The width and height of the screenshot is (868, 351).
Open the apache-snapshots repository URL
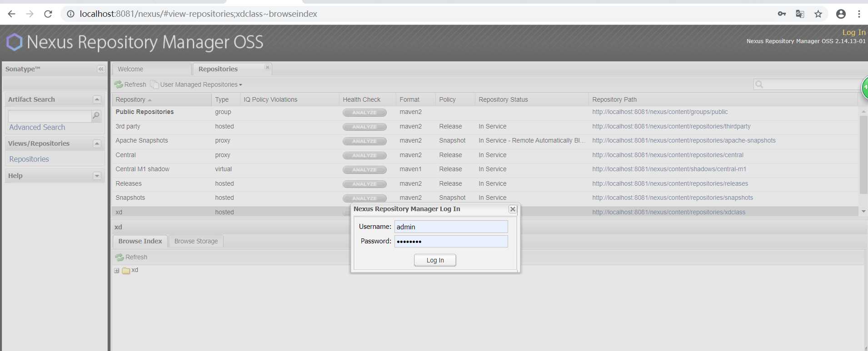point(684,141)
